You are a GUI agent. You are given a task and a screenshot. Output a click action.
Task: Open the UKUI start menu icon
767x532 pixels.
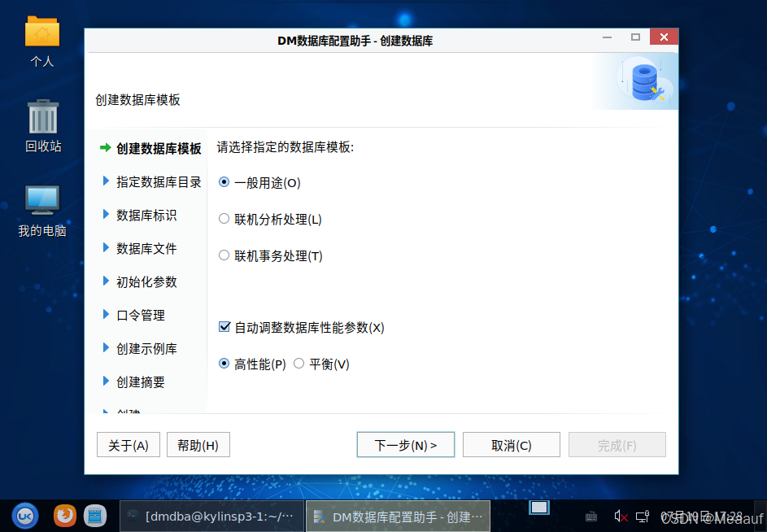(25, 516)
